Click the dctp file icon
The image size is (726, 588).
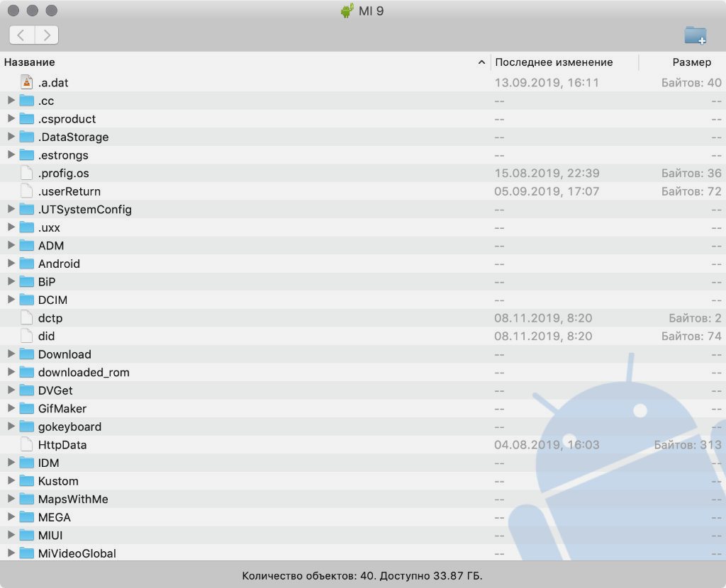(27, 318)
